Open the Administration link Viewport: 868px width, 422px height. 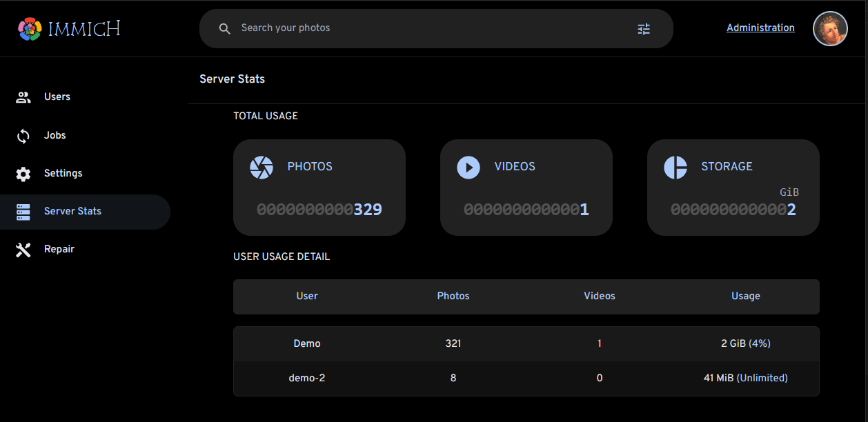760,28
